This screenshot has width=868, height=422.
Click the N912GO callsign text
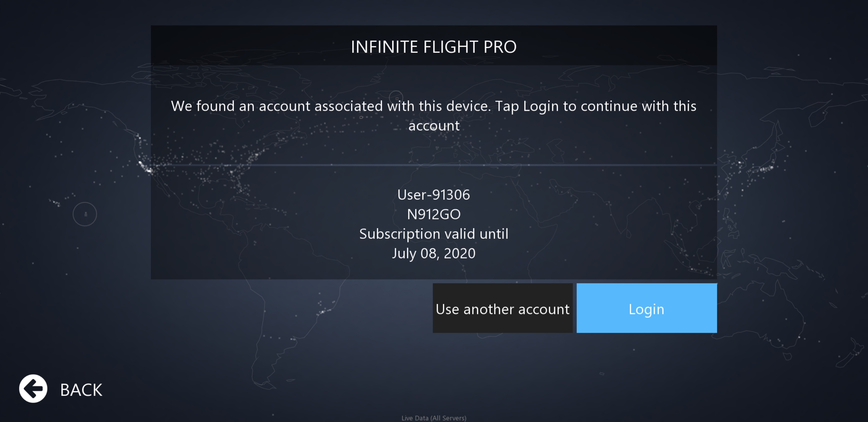pyautogui.click(x=434, y=214)
